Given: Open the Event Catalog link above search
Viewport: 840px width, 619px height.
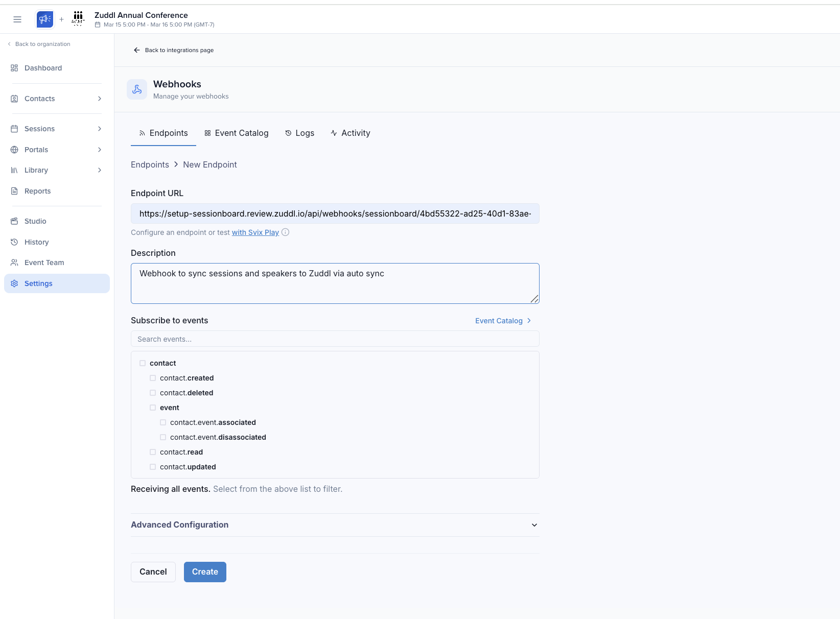Looking at the screenshot, I should coord(503,321).
